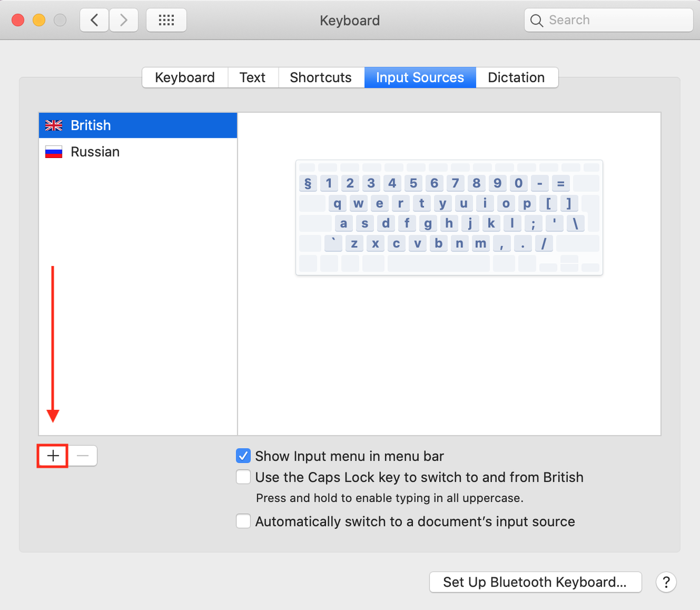Switch to the Keyboard tab
The height and width of the screenshot is (610, 700).
point(184,77)
